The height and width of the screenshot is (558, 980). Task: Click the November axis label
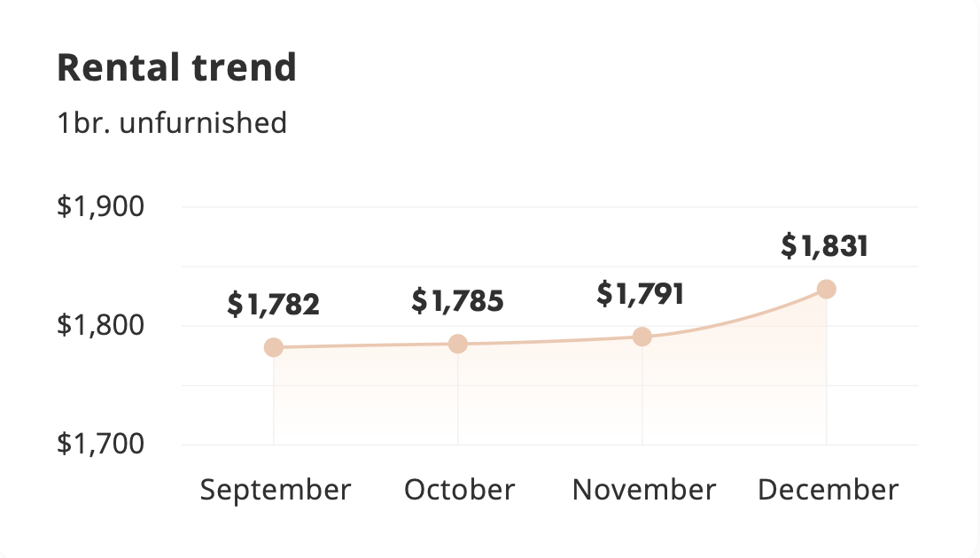point(644,490)
